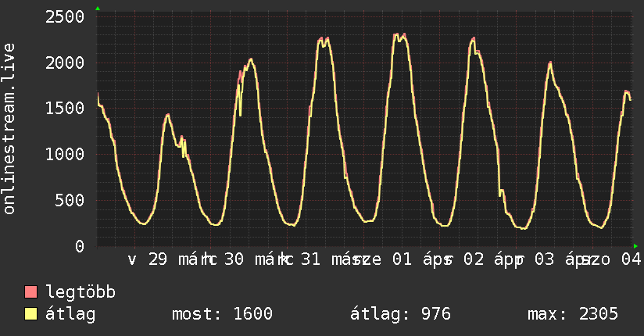Click the red legtöbb legend color swatch
This screenshot has width=644, height=336.
[x=31, y=293]
